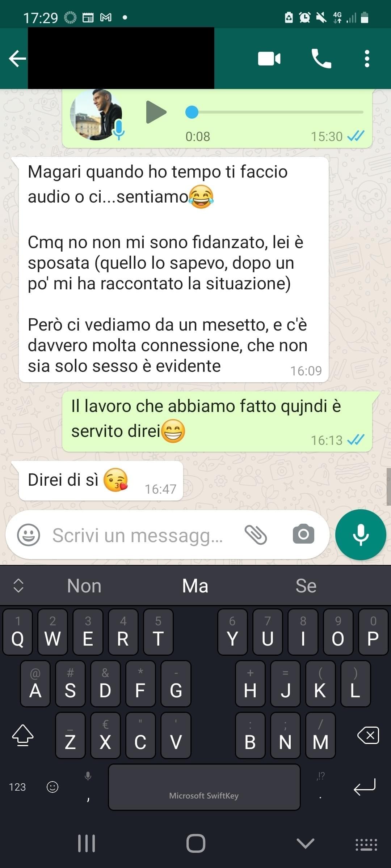Open the three-dot chat options menu
The height and width of the screenshot is (868, 391).
(367, 59)
